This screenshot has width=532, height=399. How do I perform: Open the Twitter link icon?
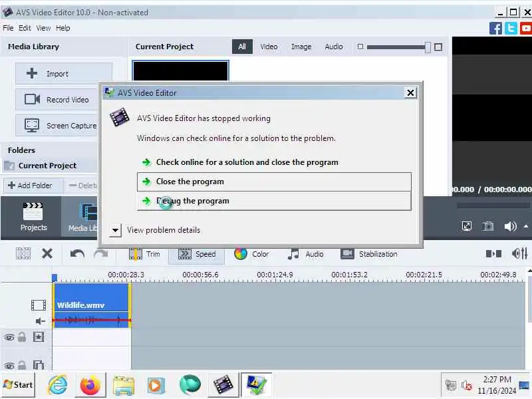click(x=511, y=29)
